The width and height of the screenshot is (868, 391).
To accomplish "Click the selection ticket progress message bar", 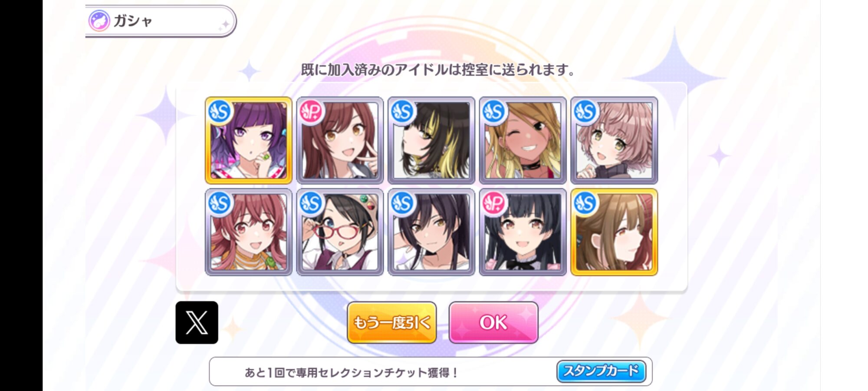I will (x=431, y=371).
